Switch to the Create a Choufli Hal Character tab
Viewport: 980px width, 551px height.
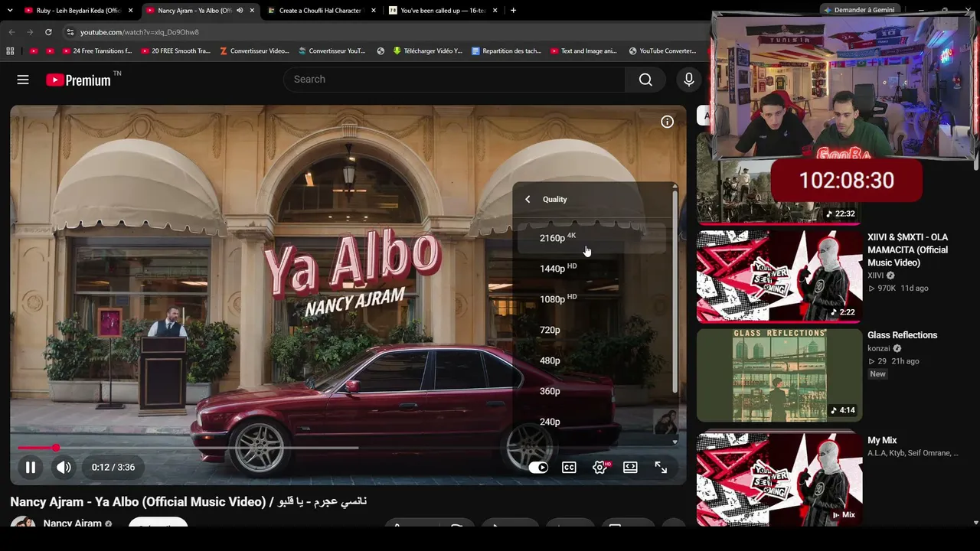coord(322,11)
